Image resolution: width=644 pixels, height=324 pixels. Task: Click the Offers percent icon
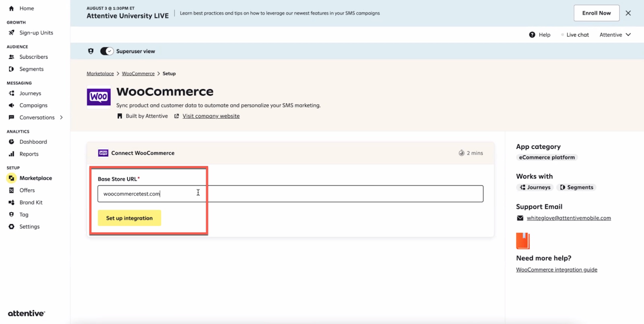pos(11,191)
